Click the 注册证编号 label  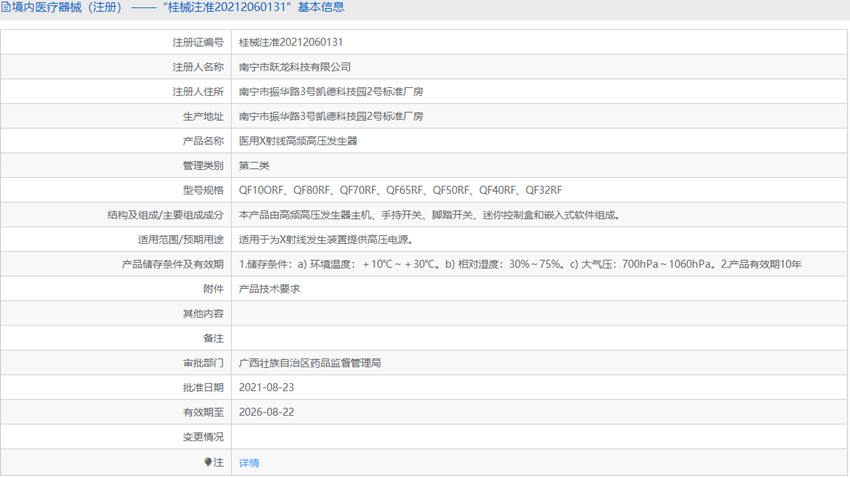(198, 42)
